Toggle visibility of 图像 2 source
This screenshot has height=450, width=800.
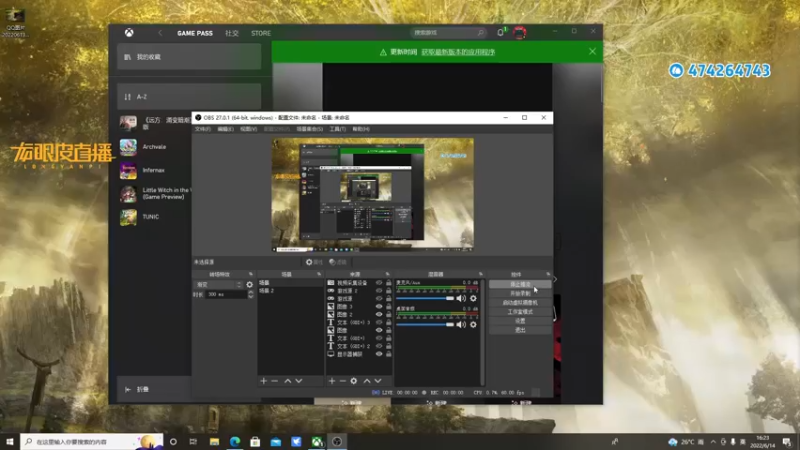tap(379, 314)
